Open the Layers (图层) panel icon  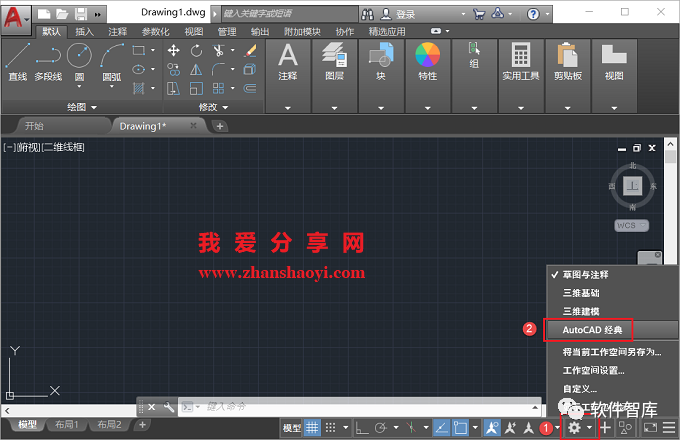click(334, 58)
